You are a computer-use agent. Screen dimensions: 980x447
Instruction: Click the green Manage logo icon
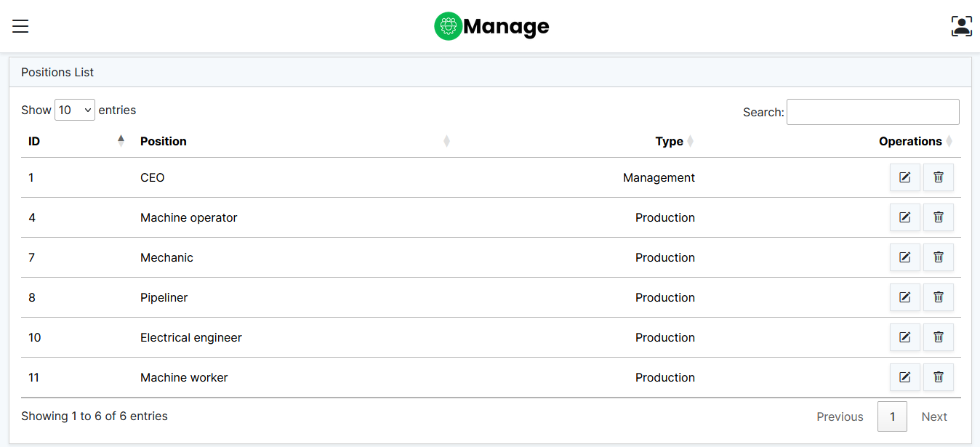click(x=448, y=27)
